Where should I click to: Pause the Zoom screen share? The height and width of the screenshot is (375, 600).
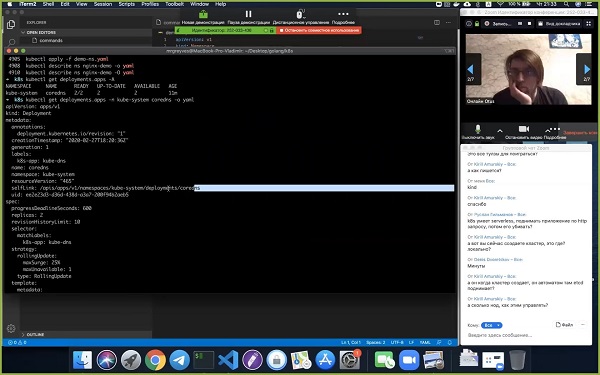click(248, 14)
